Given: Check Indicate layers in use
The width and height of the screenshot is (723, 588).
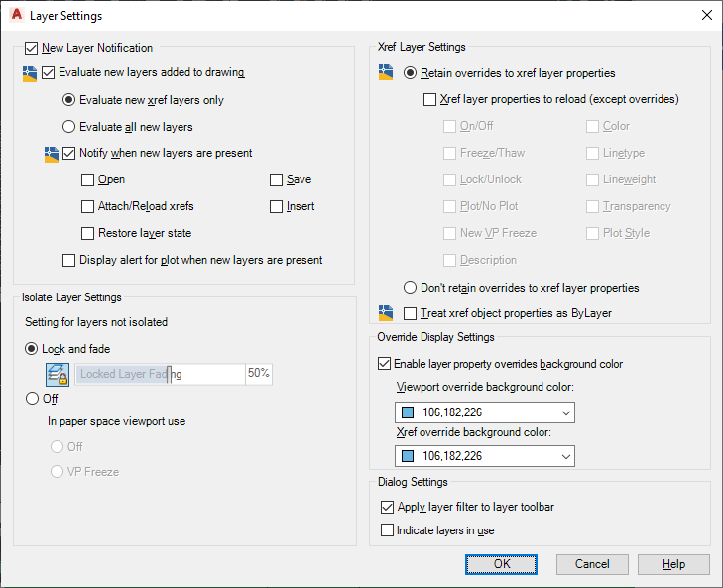Looking at the screenshot, I should [x=388, y=530].
